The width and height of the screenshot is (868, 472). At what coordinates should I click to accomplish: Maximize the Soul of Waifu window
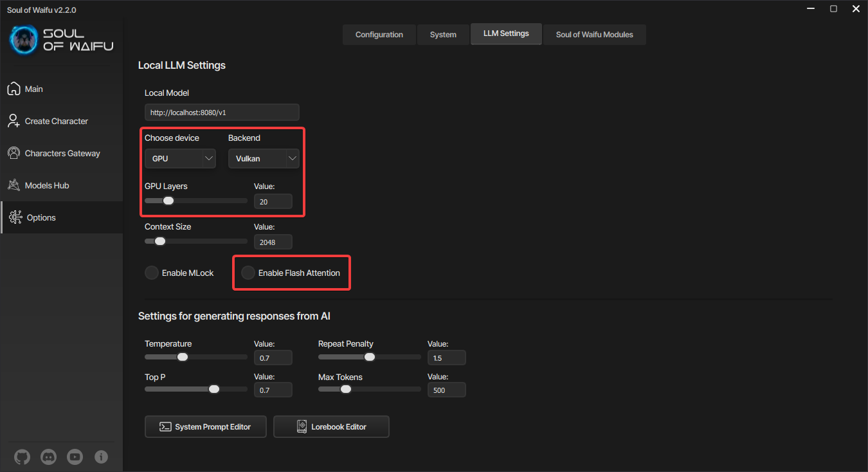(833, 9)
